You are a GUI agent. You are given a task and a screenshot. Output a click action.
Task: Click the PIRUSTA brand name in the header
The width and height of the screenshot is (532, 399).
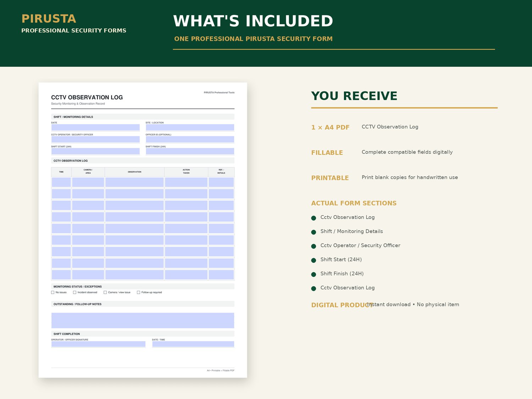point(49,19)
